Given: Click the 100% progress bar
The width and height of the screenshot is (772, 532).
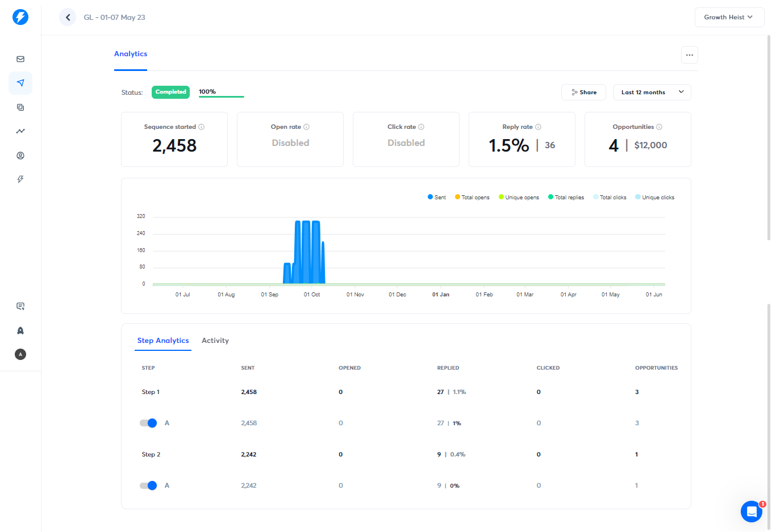Looking at the screenshot, I should click(222, 97).
